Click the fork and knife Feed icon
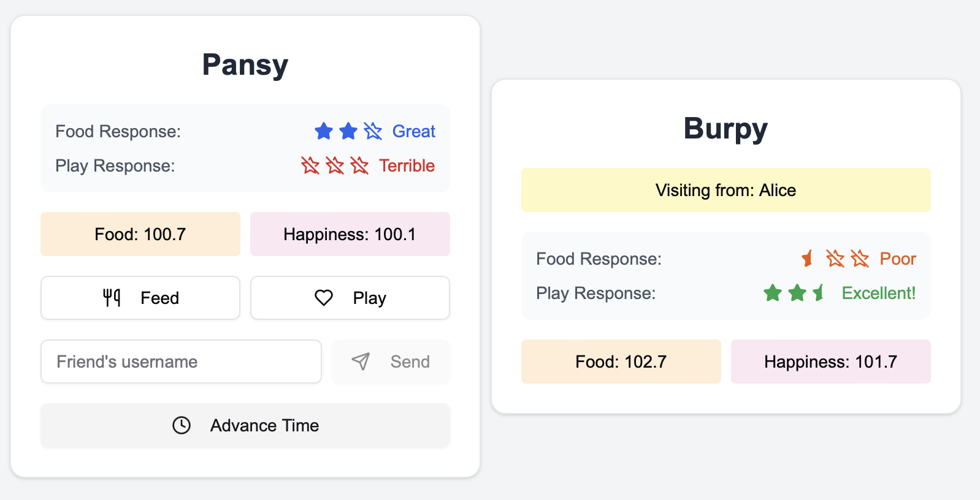The width and height of the screenshot is (980, 500). (x=112, y=298)
